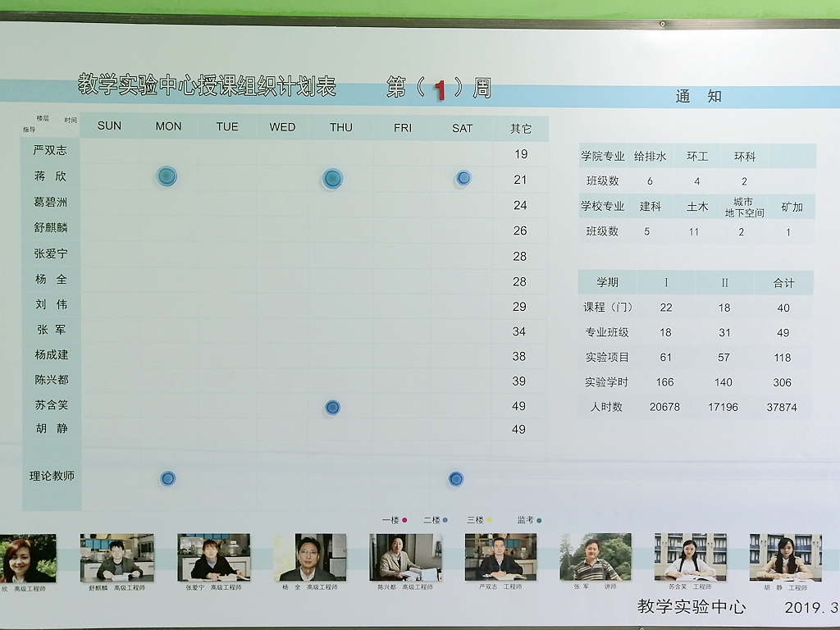This screenshot has width=840, height=630.
Task: Click the 舒麒麟 row name in the schedule
Action: pos(51,228)
